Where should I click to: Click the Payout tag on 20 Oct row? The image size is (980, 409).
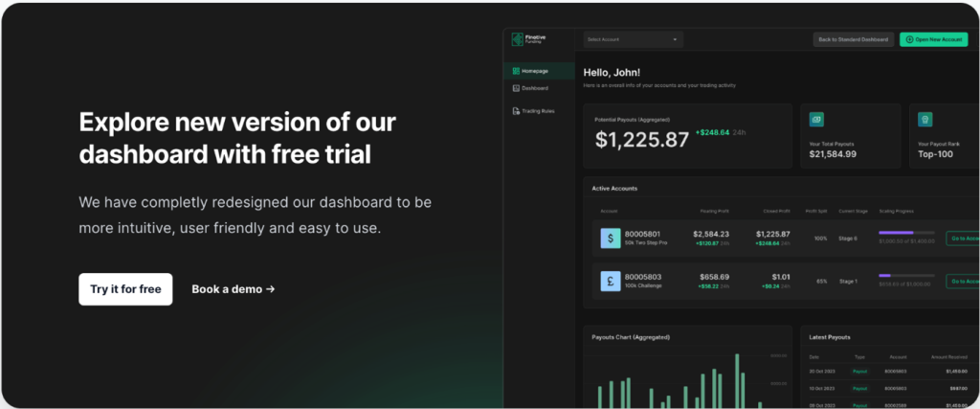(x=860, y=372)
